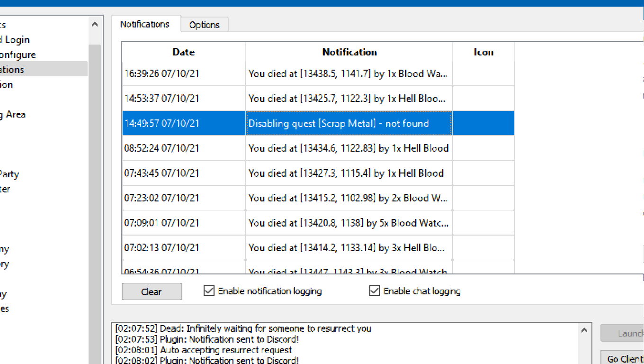Image resolution: width=644 pixels, height=364 pixels.
Task: Toggle the Enable notification logging checkbox
Action: tap(209, 291)
